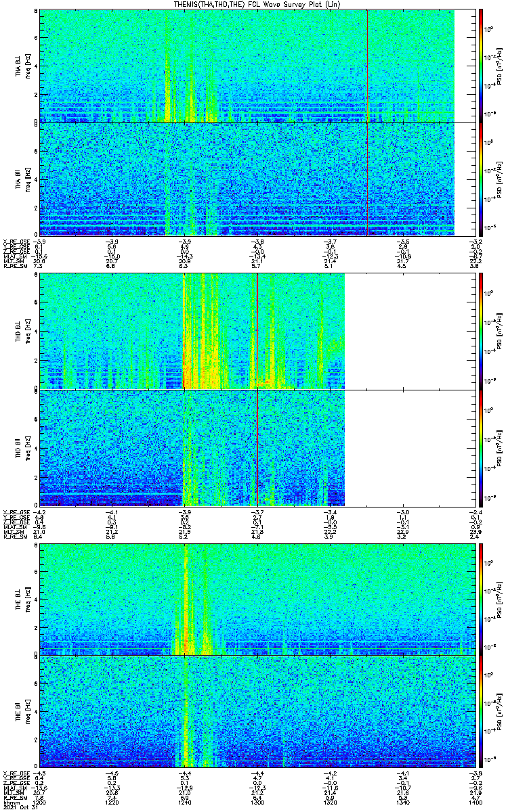Click the color bar beside THD BL panel
Image resolution: width=508 pixels, height=812 pixels.
[481, 331]
